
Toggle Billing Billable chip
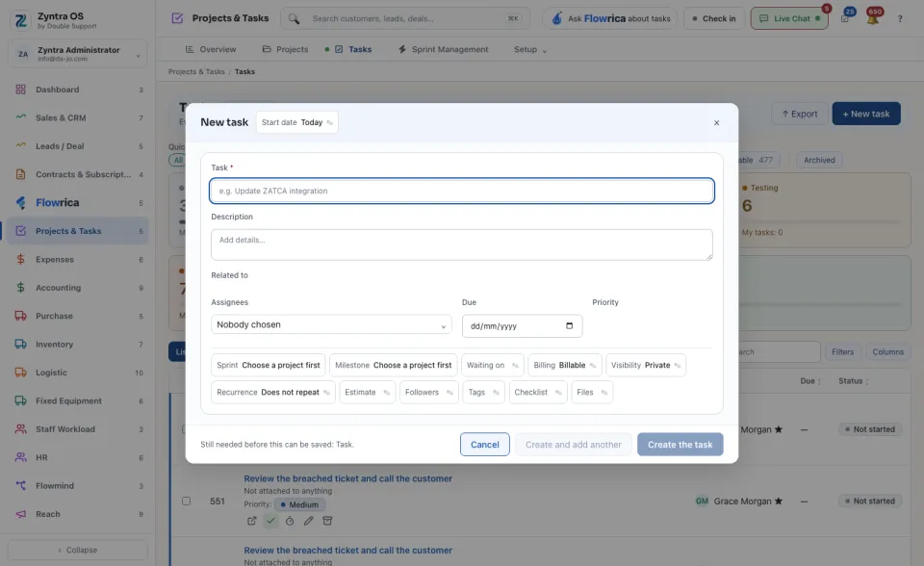point(565,365)
